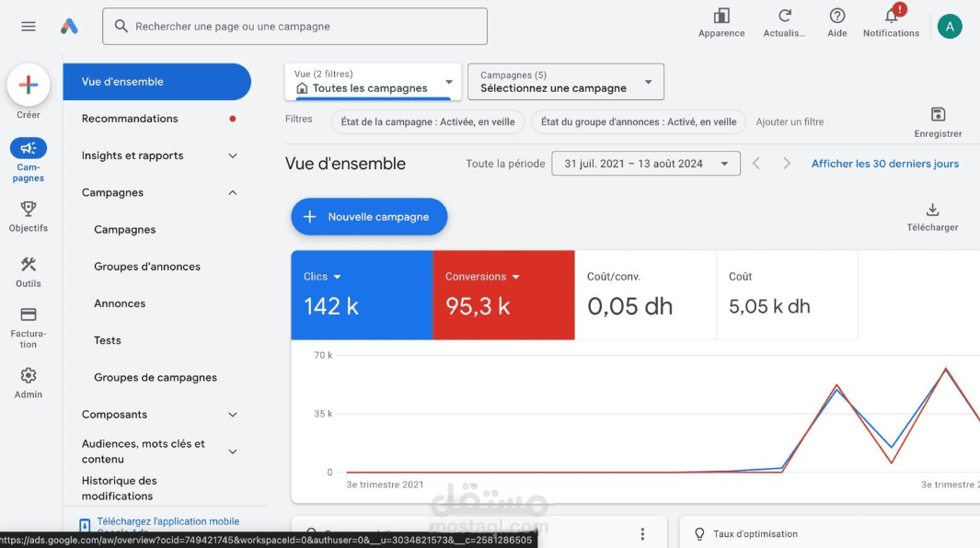This screenshot has height=548, width=980.
Task: Click the mobile app download icon
Action: (85, 525)
